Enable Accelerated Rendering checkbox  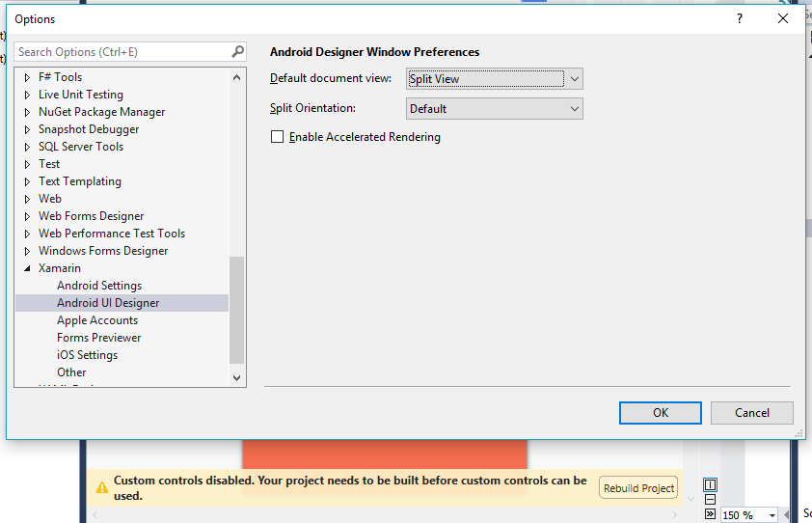[278, 137]
